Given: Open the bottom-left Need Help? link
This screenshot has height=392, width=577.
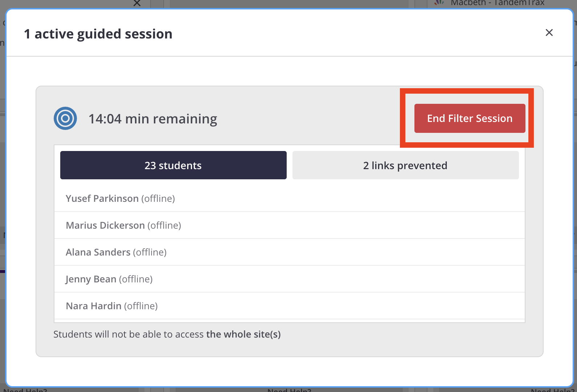Looking at the screenshot, I should [x=25, y=390].
